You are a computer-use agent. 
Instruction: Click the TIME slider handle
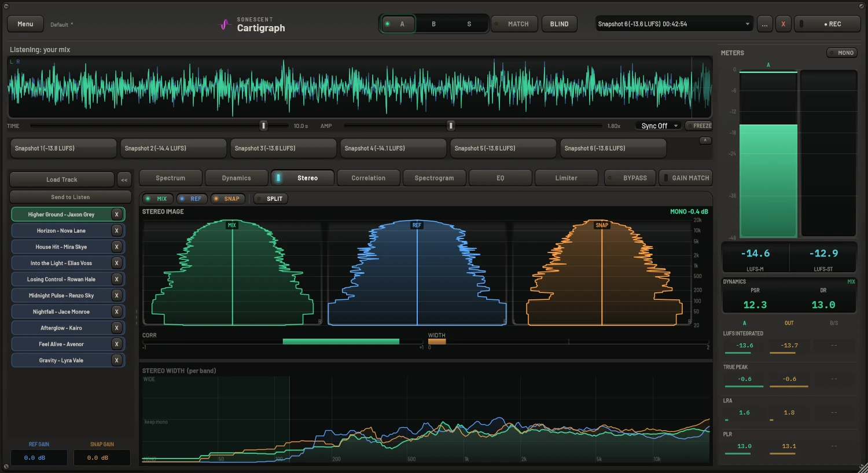click(263, 126)
